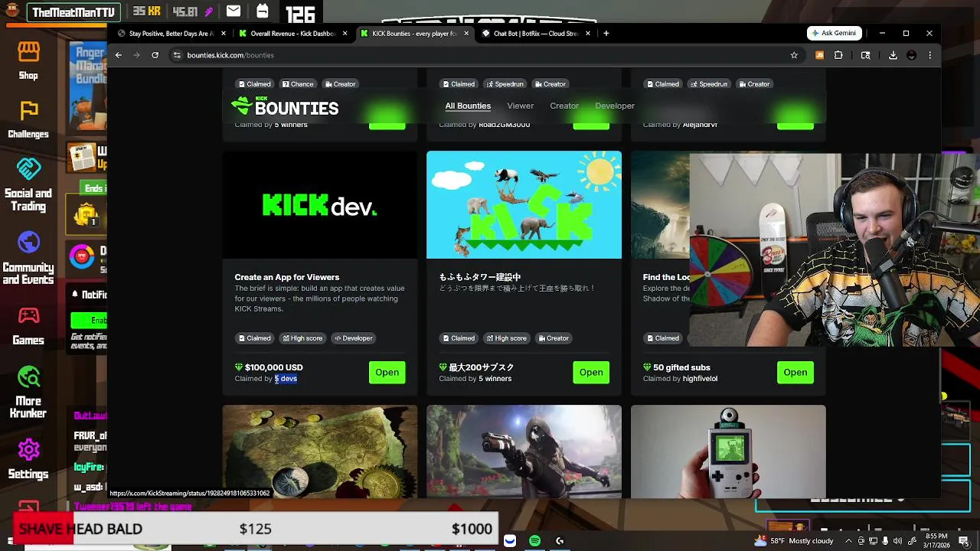
Task: Open the 最大200サブスク bounty
Action: click(591, 373)
